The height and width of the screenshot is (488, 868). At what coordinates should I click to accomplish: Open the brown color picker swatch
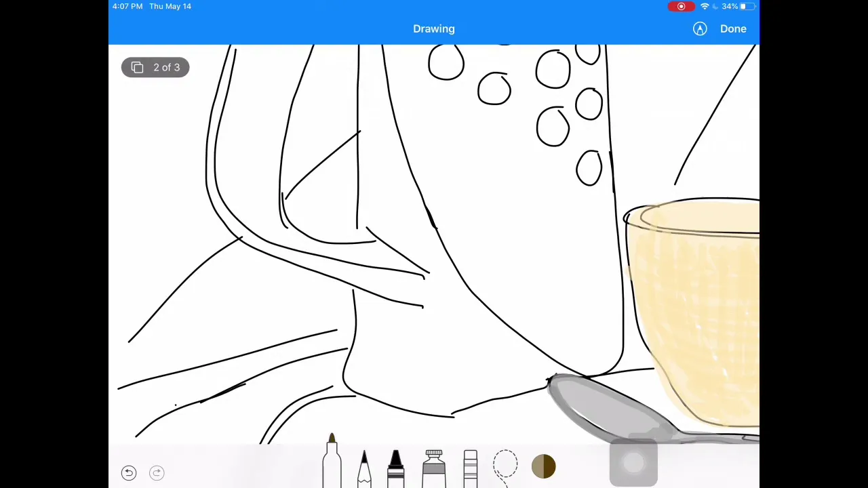544,466
